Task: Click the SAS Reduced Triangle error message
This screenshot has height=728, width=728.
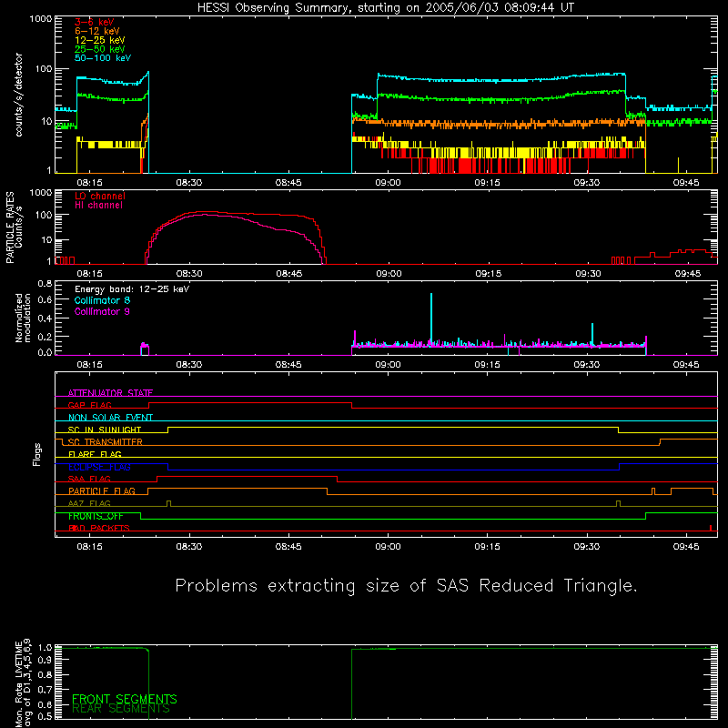Action: tap(406, 585)
